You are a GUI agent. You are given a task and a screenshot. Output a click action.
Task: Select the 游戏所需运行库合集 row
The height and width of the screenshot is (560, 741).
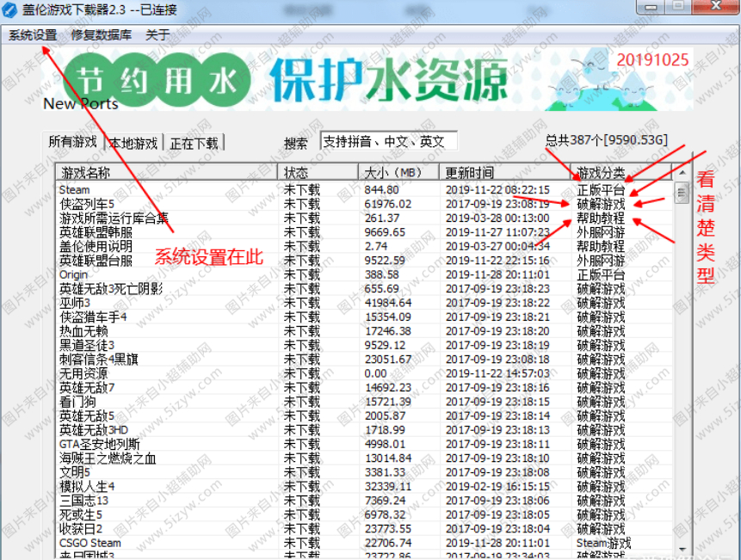tap(364, 218)
